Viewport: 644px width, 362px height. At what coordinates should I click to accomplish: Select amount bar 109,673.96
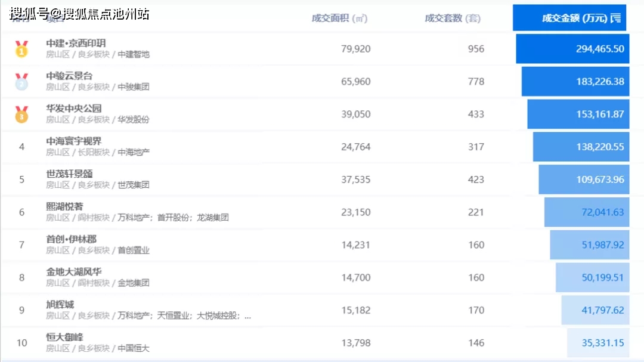[x=584, y=180]
